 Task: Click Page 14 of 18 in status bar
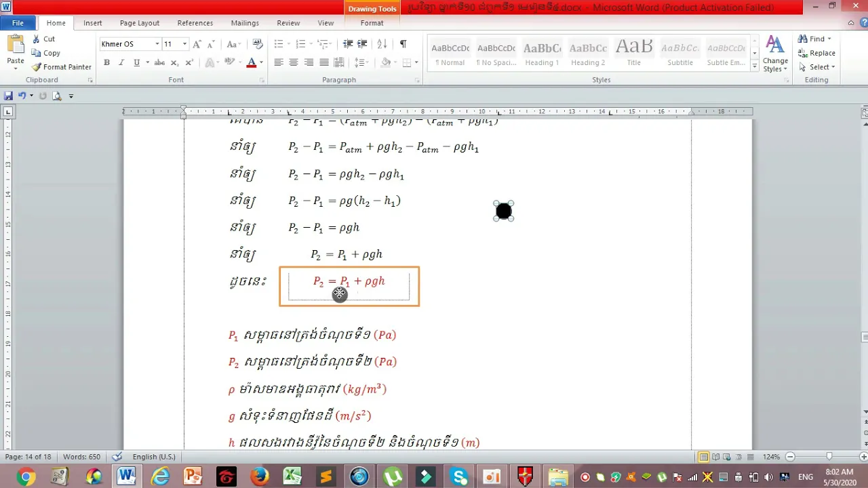tap(28, 457)
